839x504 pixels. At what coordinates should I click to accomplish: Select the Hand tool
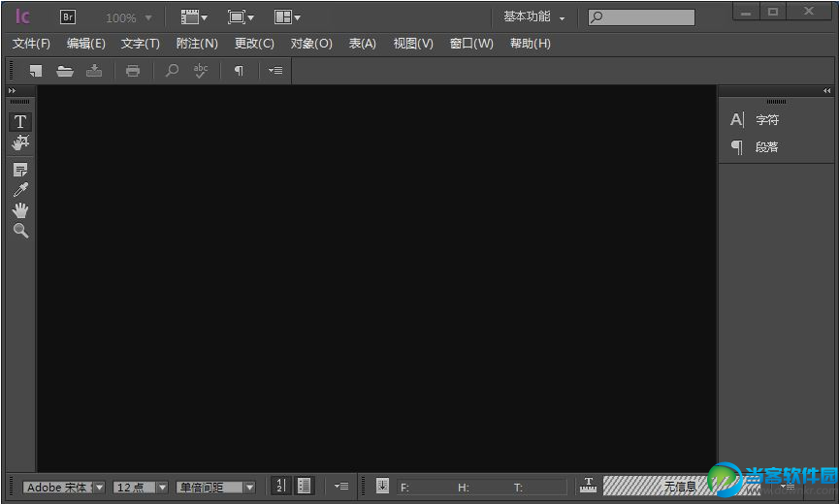click(20, 210)
